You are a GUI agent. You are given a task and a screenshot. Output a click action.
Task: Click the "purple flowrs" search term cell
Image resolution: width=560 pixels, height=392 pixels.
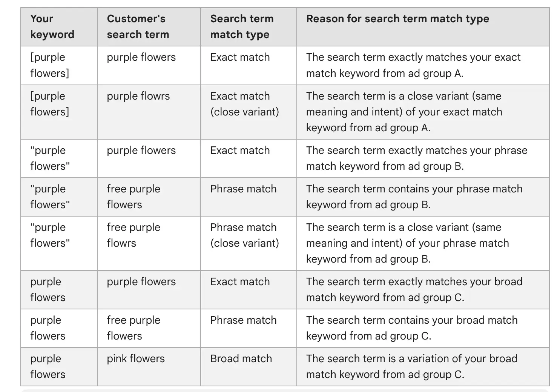138,96
